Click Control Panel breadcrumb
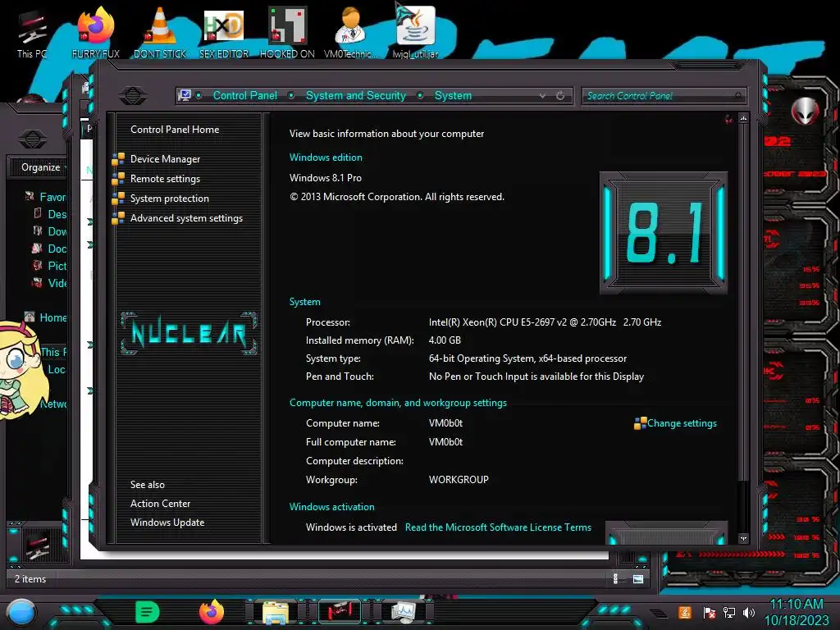Viewport: 840px width, 630px height. tap(244, 95)
